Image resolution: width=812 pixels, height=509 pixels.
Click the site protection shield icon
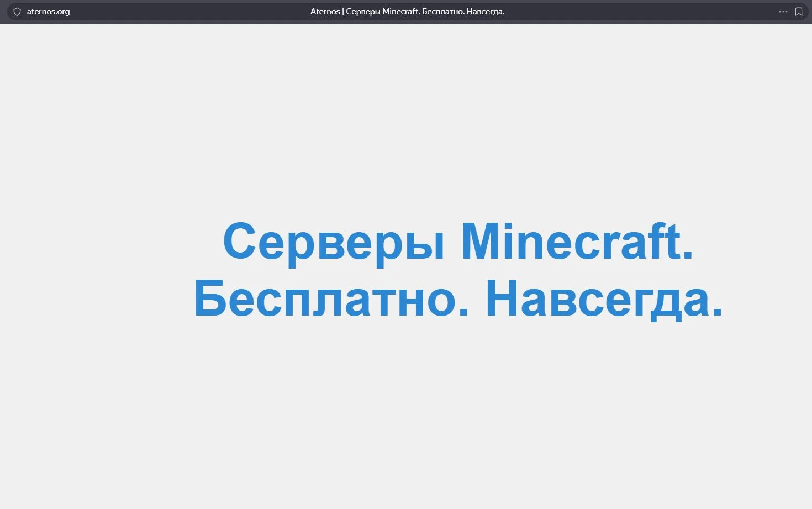(17, 12)
